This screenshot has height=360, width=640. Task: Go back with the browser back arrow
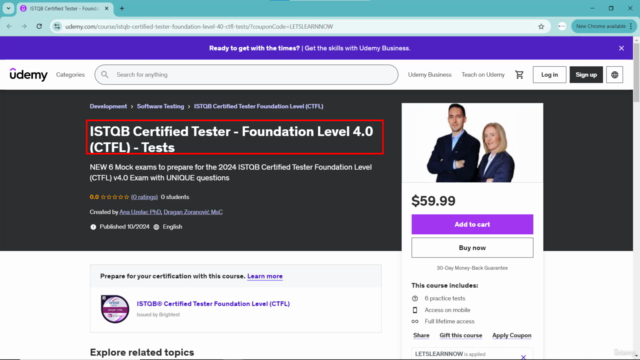[9, 26]
